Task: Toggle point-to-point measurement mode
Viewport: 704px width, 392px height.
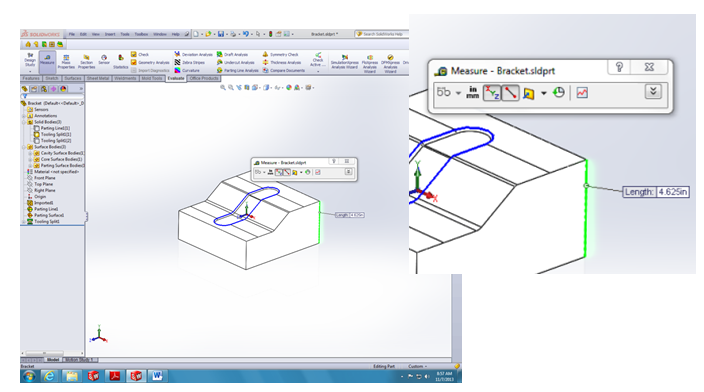Action: point(510,93)
